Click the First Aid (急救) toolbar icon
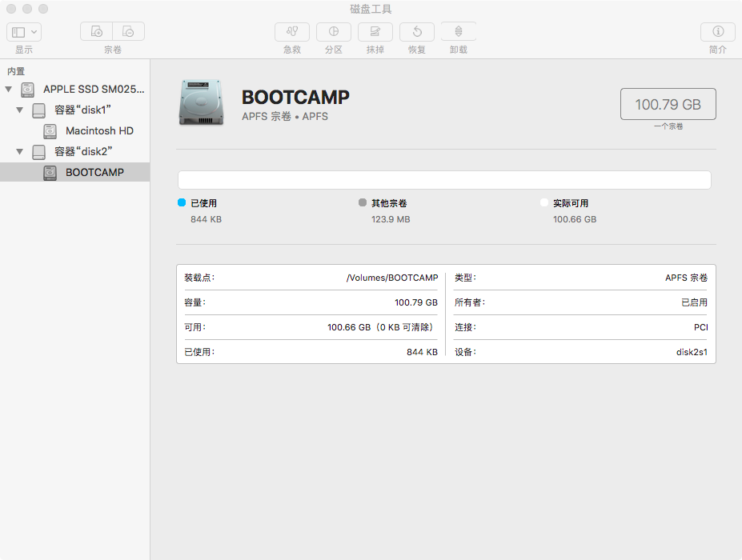 coord(291,32)
